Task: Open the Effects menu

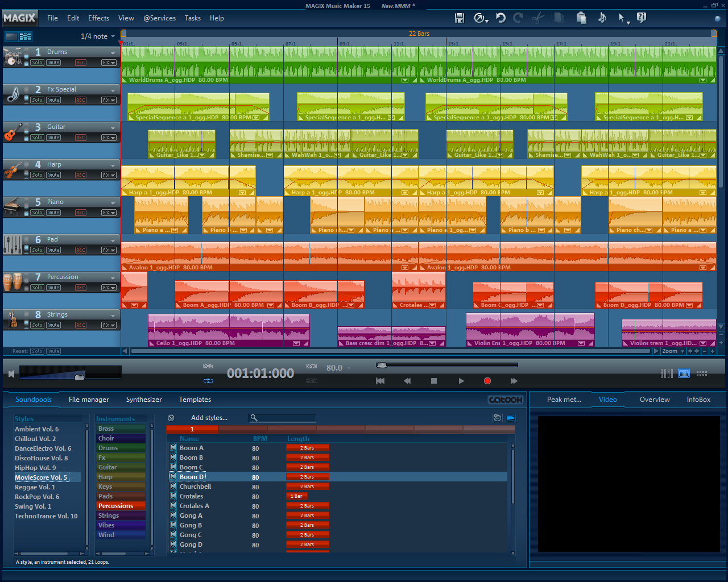Action: (98, 18)
